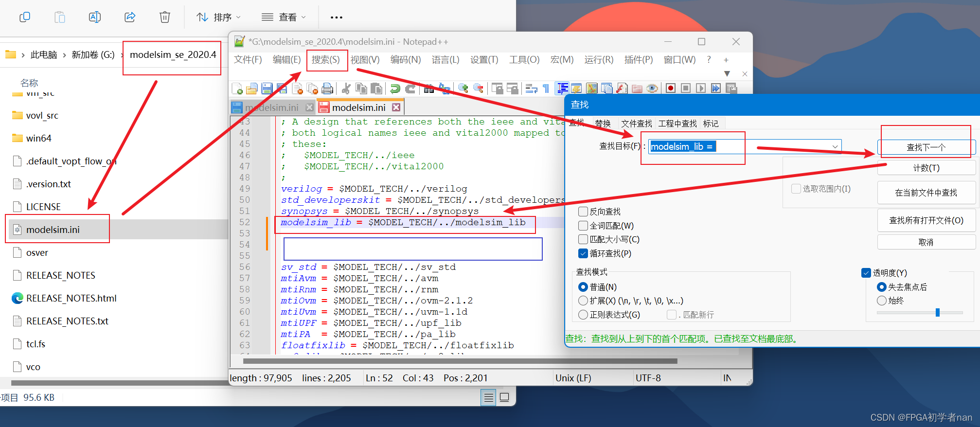Image resolution: width=980 pixels, height=427 pixels.
Task: Adjust the transparency slider handle
Action: coord(937,313)
